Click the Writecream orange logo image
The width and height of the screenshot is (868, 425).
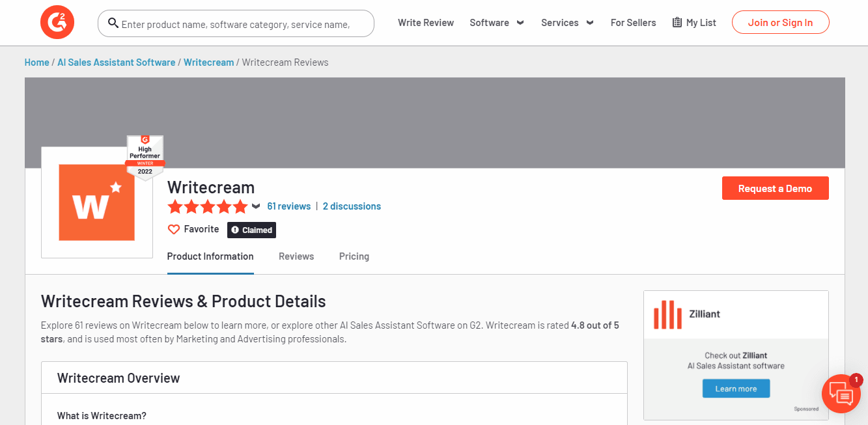pyautogui.click(x=97, y=202)
